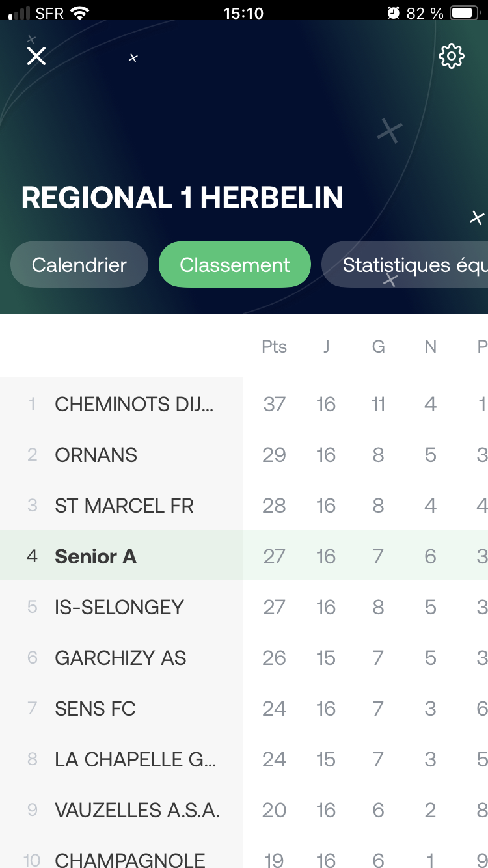Select IS-SELONGEY in the ranking
488x868 pixels.
[x=119, y=607]
